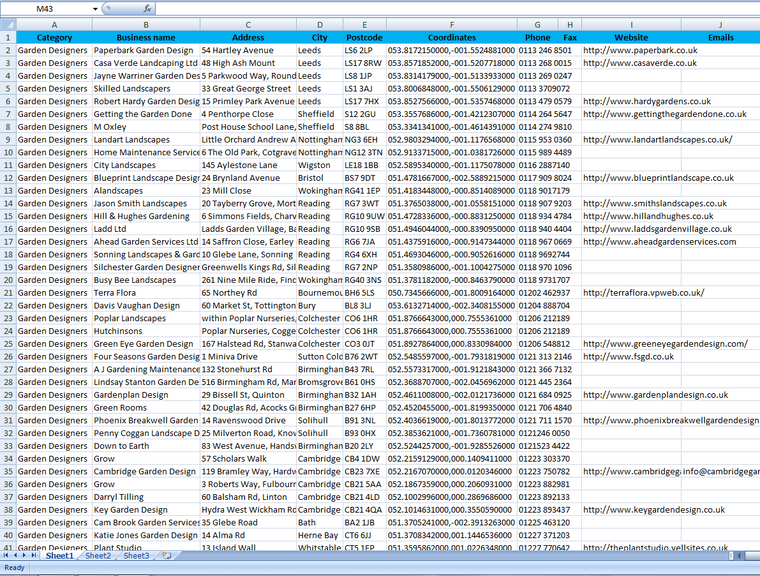Select the Terra Flora cell
This screenshot has width=760, height=576.
[146, 293]
